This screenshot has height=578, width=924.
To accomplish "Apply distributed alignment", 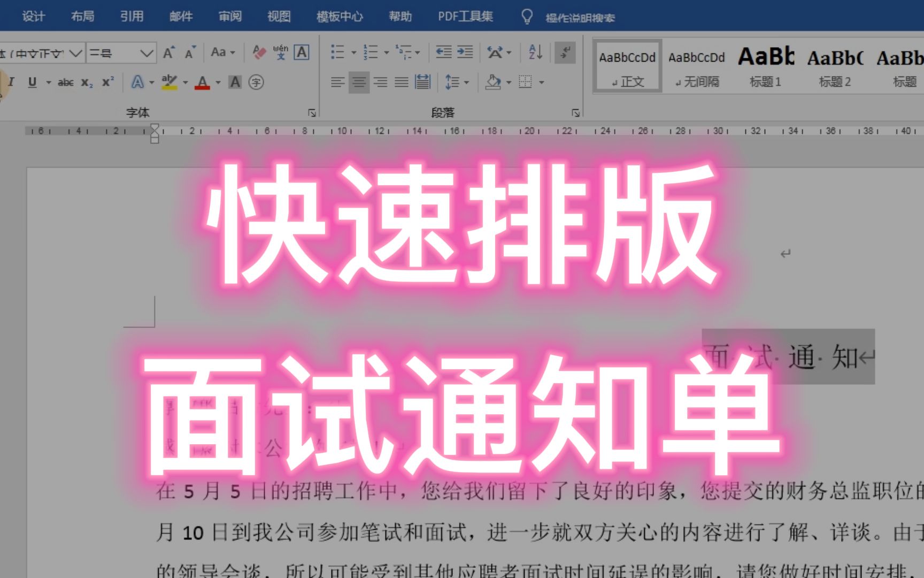I will tap(423, 82).
